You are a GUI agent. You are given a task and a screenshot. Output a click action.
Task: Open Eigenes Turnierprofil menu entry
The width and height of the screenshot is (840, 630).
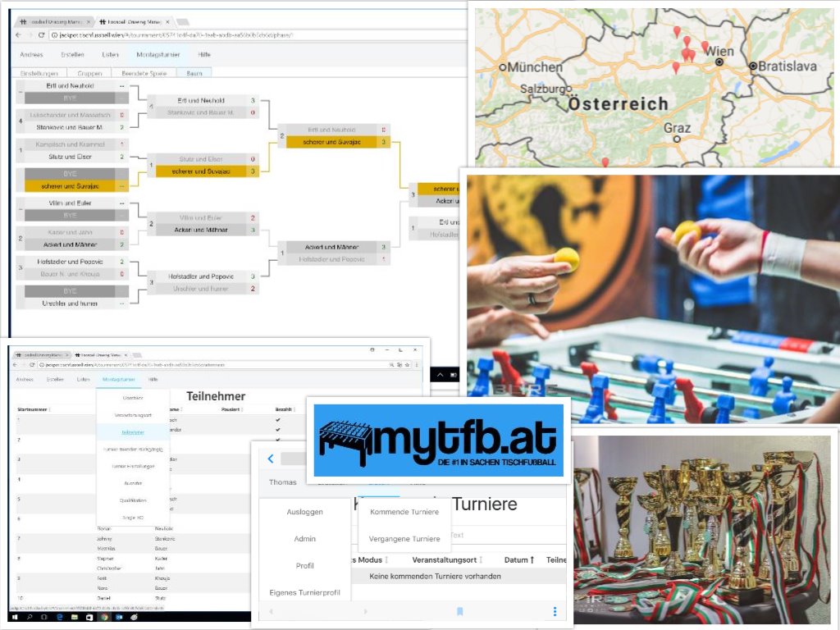tap(305, 592)
